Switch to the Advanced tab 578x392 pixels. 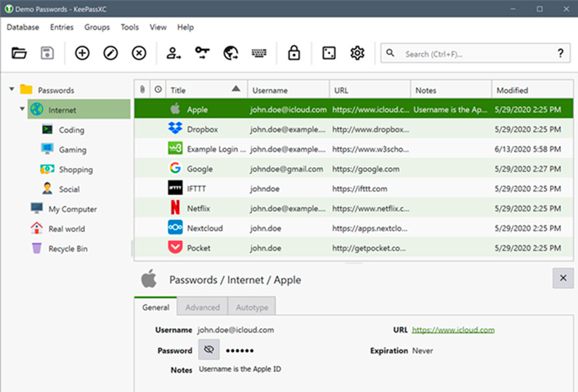[203, 306]
